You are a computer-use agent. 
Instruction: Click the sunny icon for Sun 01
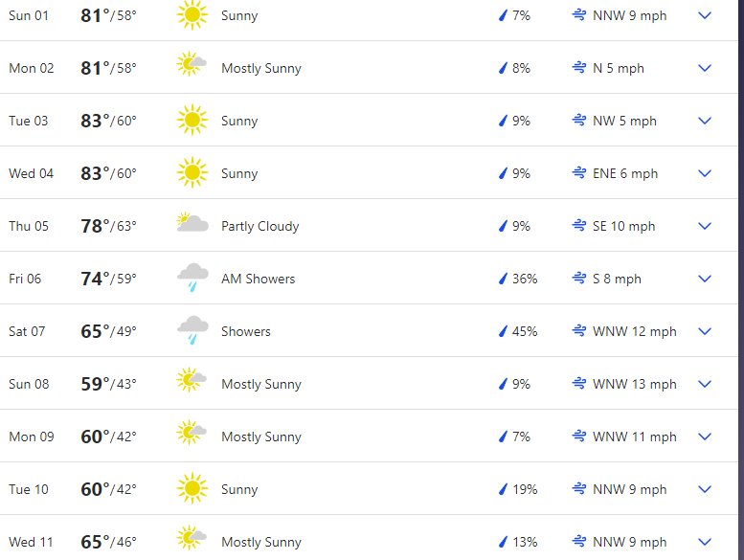tap(192, 15)
